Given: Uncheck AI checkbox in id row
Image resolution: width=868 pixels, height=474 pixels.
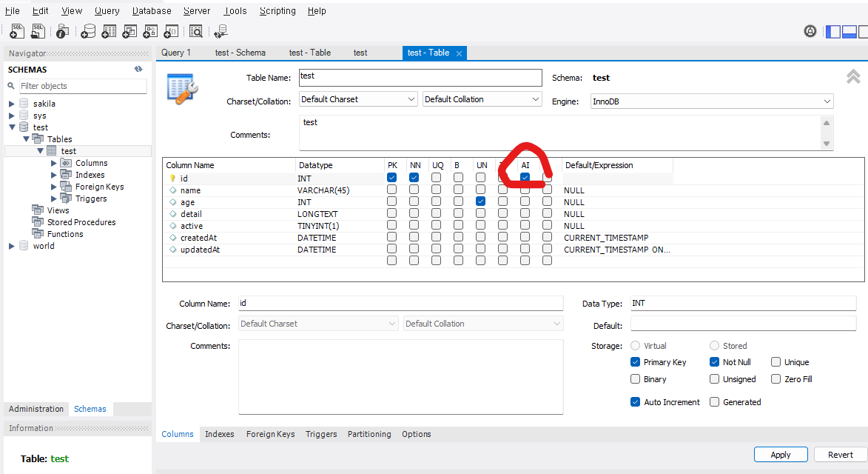Looking at the screenshot, I should 525,178.
